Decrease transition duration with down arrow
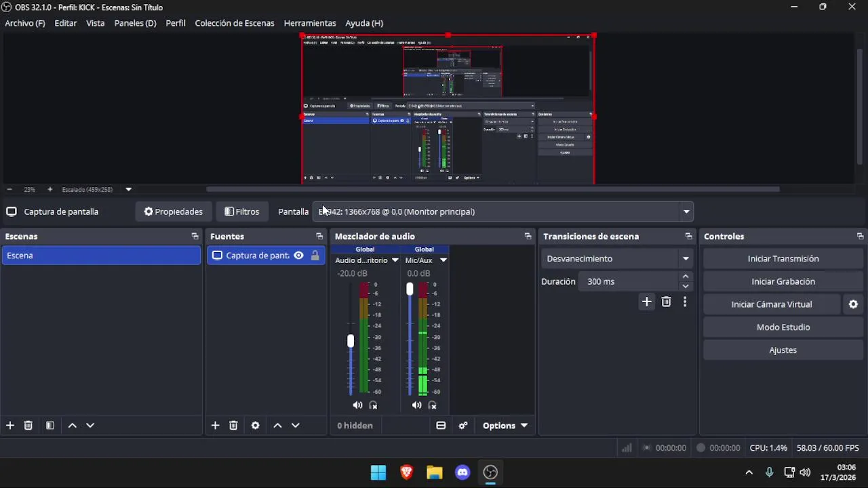The image size is (868, 488). click(x=686, y=286)
